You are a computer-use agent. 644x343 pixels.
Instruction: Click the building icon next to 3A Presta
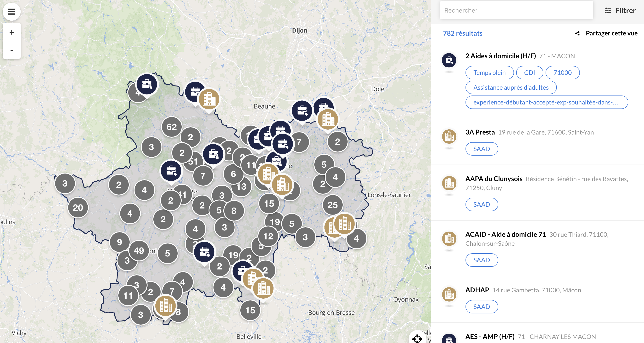click(449, 136)
